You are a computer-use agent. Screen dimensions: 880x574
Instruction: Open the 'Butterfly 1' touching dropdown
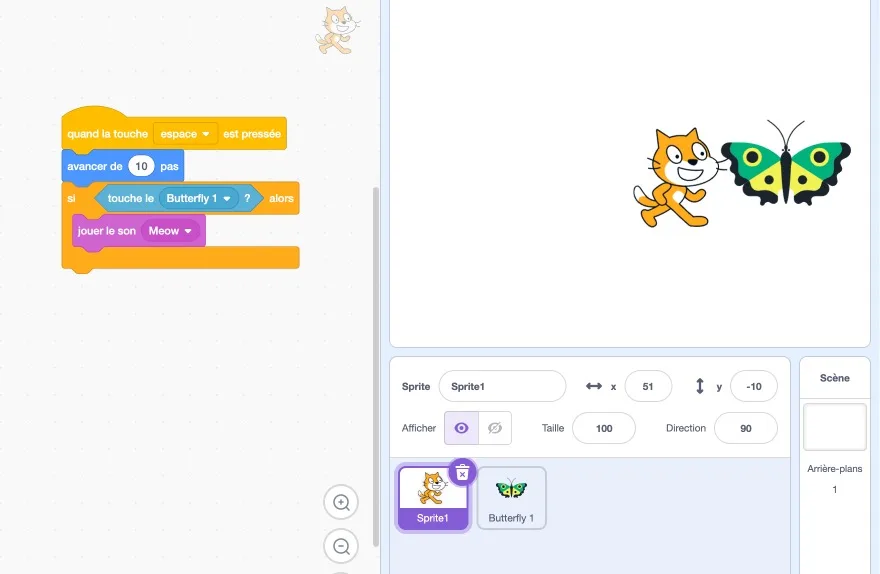198,198
